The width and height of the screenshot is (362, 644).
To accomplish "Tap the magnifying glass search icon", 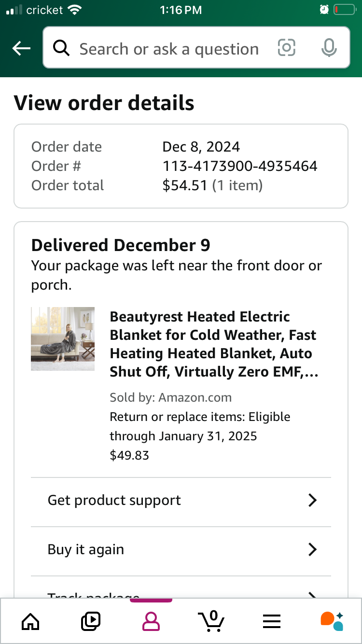I will pos(61,48).
